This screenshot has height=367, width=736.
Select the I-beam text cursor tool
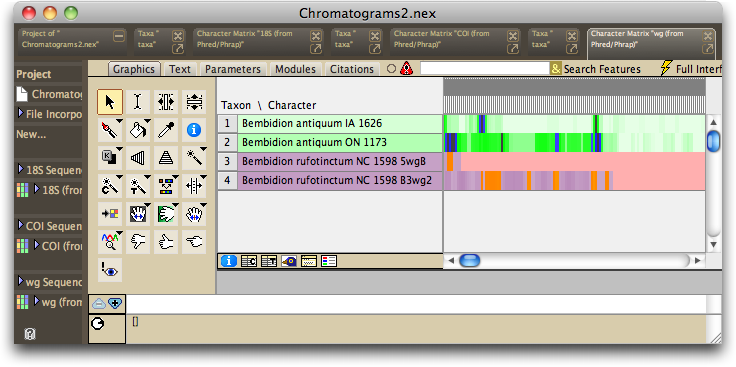pyautogui.click(x=138, y=102)
